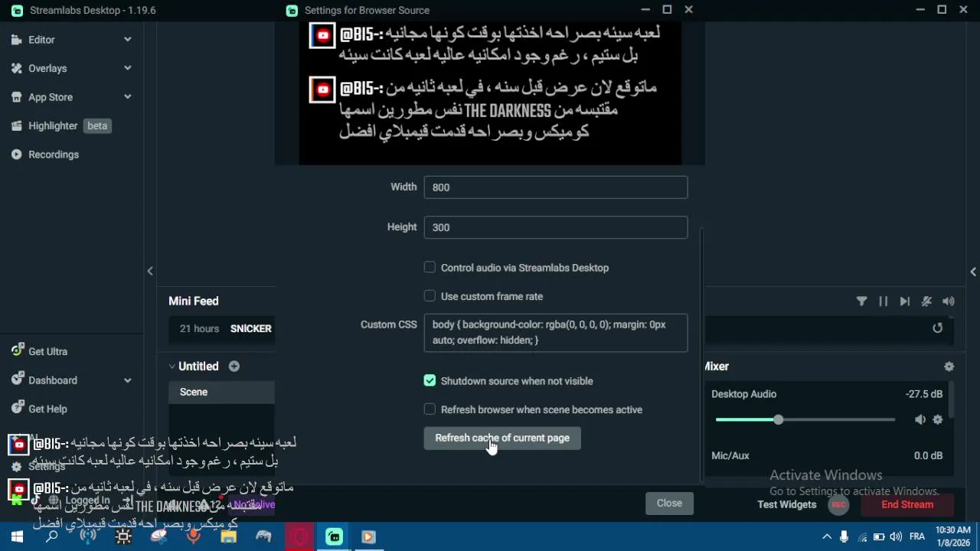This screenshot has width=980, height=551.
Task: Click the Get Ultra link
Action: tap(47, 351)
